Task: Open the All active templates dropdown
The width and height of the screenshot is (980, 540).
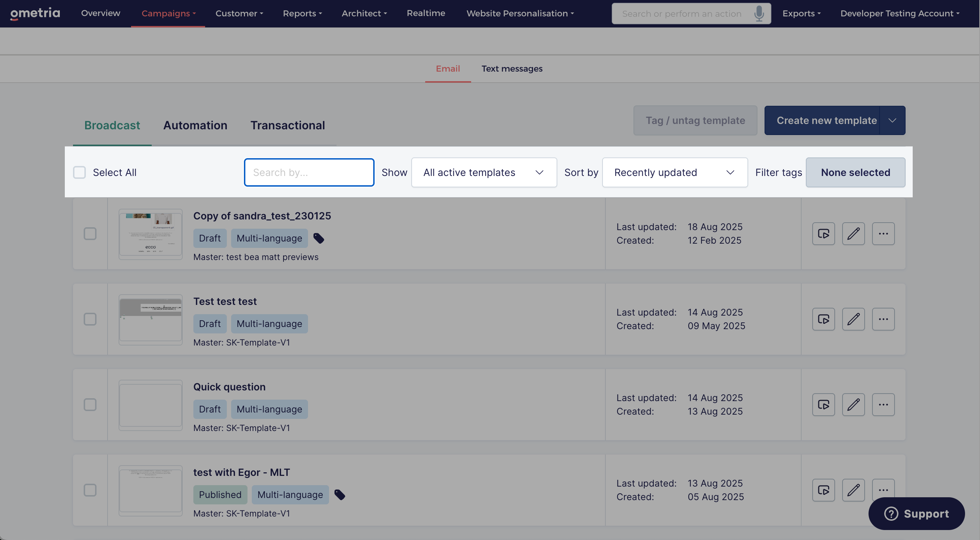Action: 484,172
